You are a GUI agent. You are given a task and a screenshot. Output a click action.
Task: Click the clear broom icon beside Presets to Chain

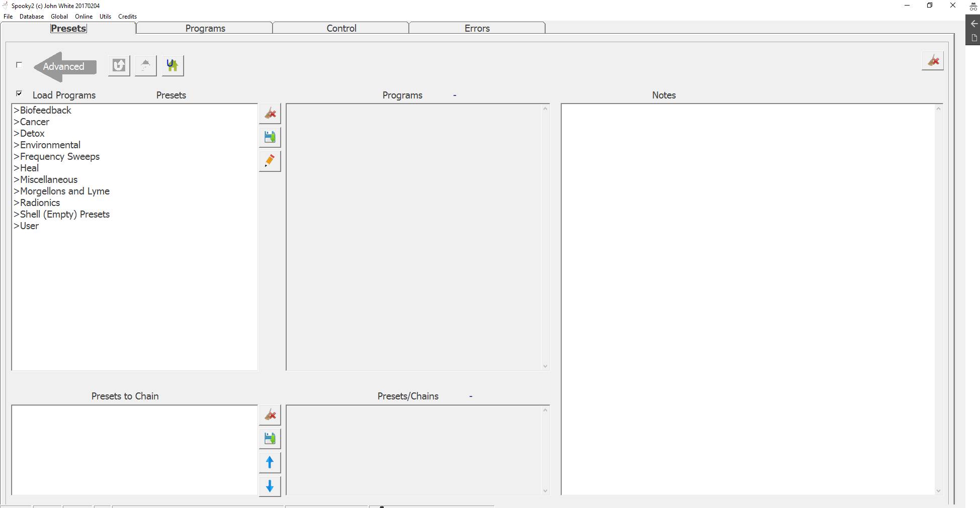point(270,415)
